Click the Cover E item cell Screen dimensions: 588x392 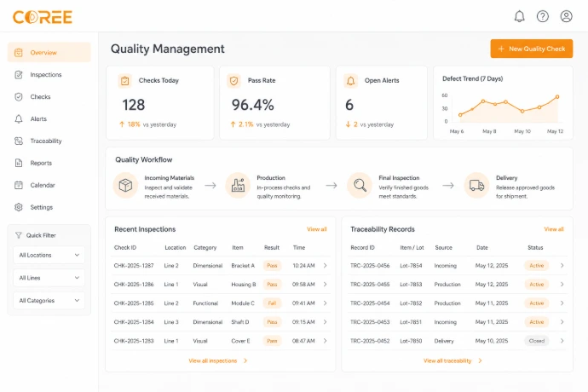pos(240,341)
